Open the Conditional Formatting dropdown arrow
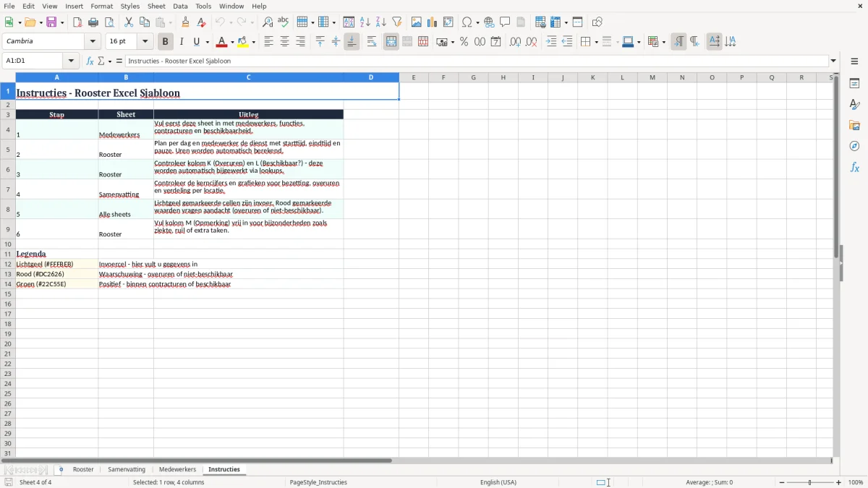 pyautogui.click(x=663, y=42)
